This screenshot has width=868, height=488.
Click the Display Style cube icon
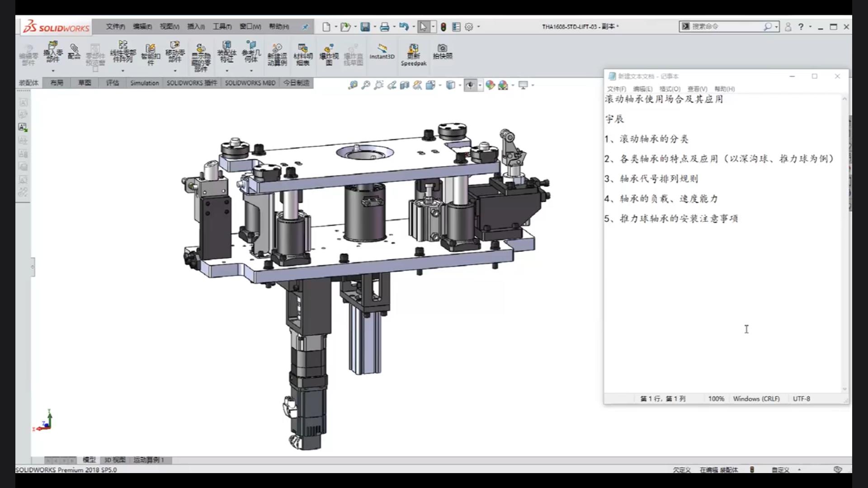(450, 85)
